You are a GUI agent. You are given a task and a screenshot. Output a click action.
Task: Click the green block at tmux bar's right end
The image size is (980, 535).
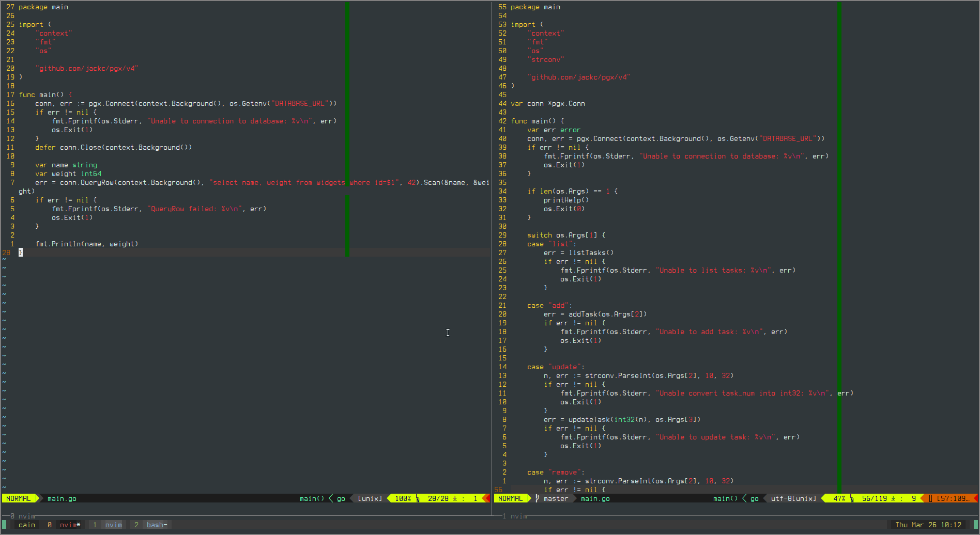pyautogui.click(x=975, y=525)
